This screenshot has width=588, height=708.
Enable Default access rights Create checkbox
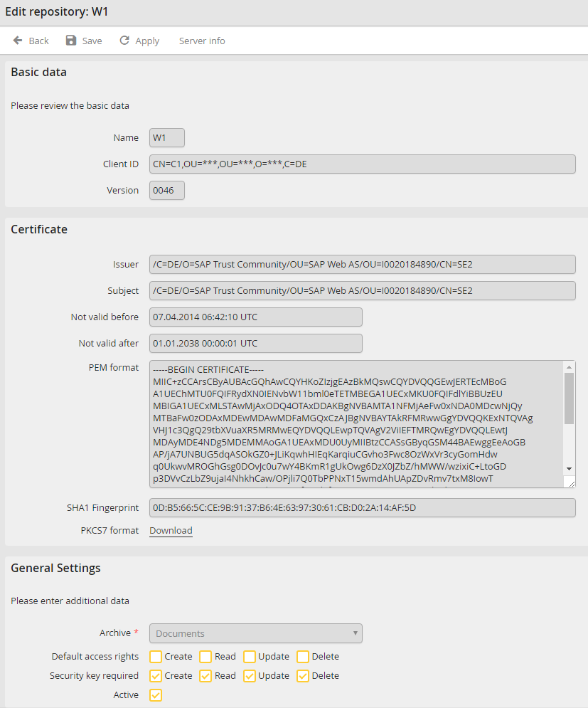[x=156, y=657]
